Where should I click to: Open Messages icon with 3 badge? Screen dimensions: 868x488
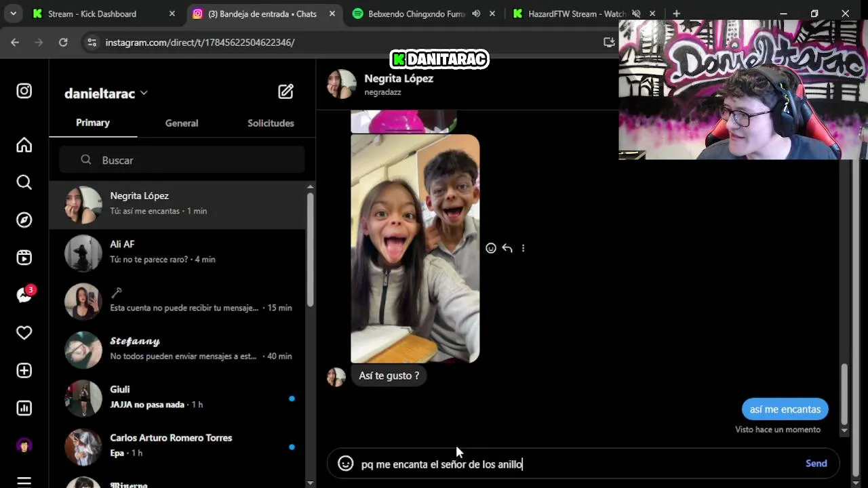point(25,295)
